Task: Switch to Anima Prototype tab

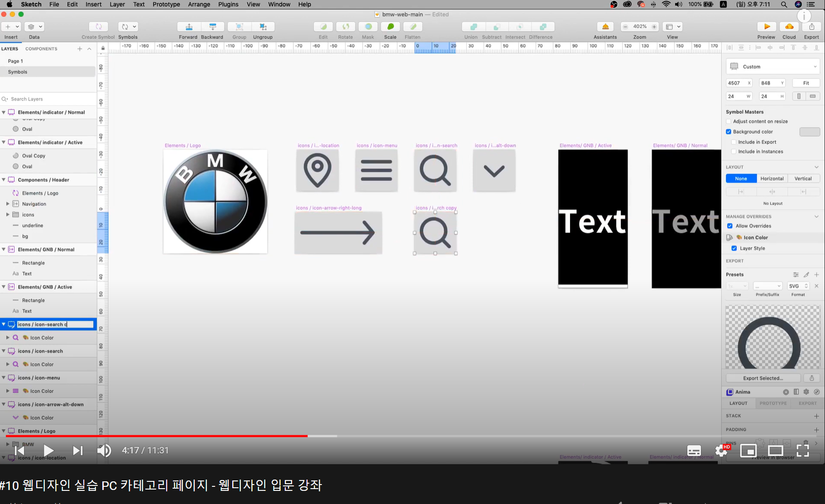Action: (773, 403)
